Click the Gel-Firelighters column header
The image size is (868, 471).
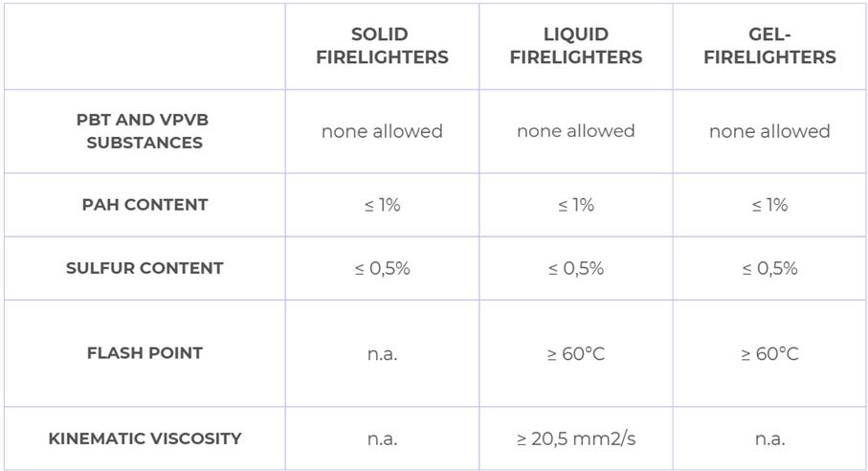pyautogui.click(x=769, y=46)
